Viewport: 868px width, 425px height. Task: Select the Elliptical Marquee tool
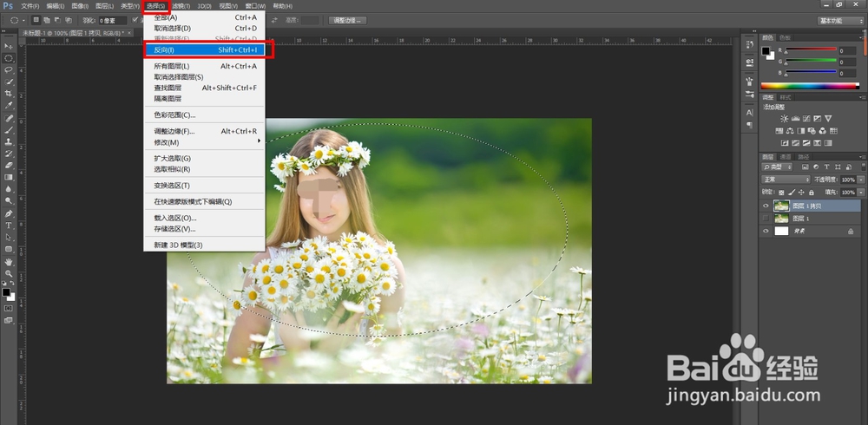coord(9,58)
